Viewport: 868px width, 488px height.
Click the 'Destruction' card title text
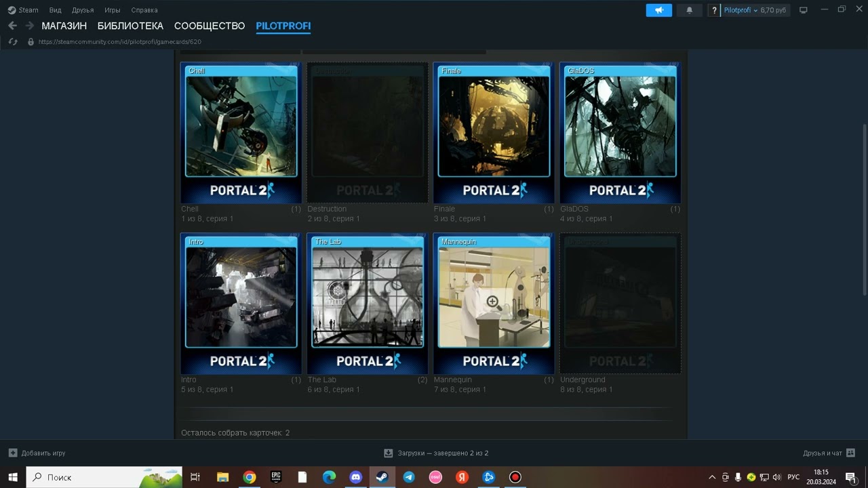[327, 209]
